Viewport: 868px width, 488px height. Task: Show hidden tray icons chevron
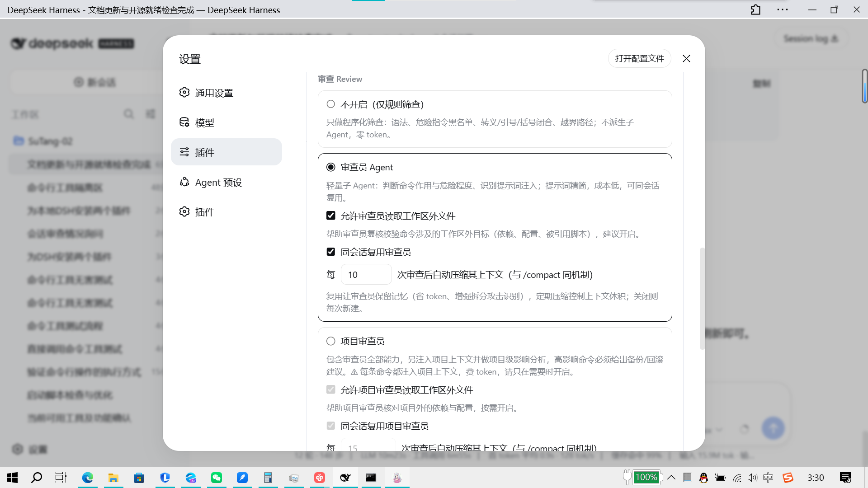tap(671, 478)
